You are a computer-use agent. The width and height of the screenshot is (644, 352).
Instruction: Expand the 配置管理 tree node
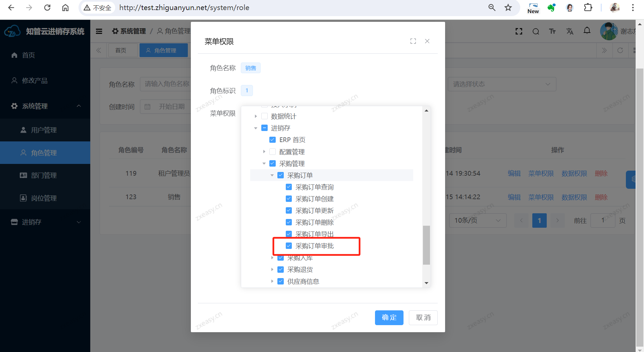tap(264, 152)
